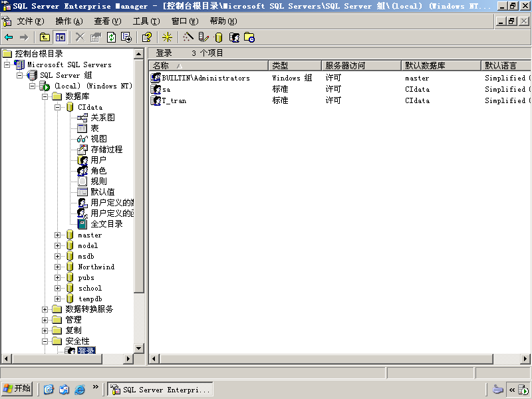Click the SQL Server Enterprise Manager taskbar button
532x399 pixels.
[x=160, y=389]
